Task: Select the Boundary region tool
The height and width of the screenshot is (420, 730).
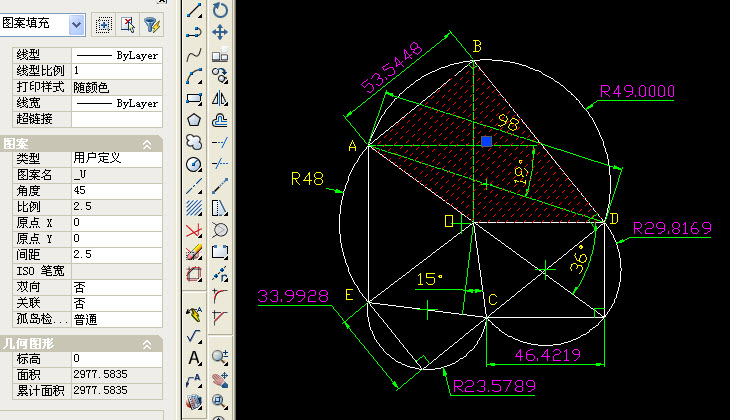Action: click(194, 274)
